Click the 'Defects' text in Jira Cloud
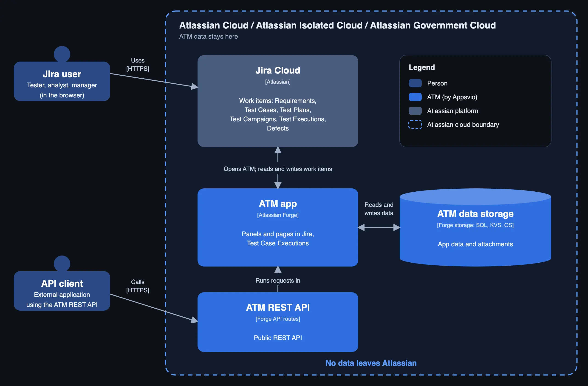Viewport: 588px width, 386px height. coord(278,128)
